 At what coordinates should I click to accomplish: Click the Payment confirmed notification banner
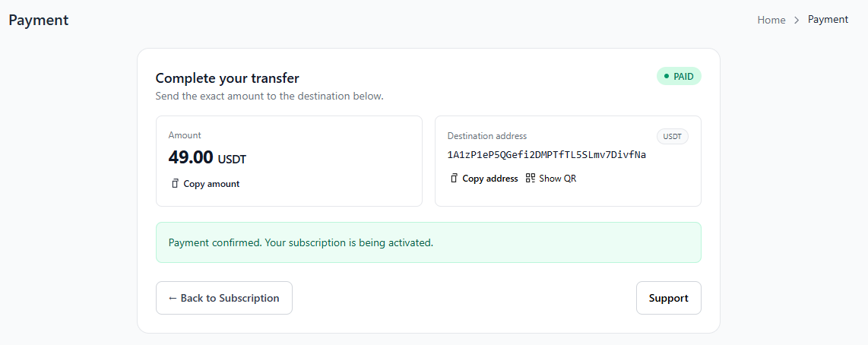coord(428,242)
